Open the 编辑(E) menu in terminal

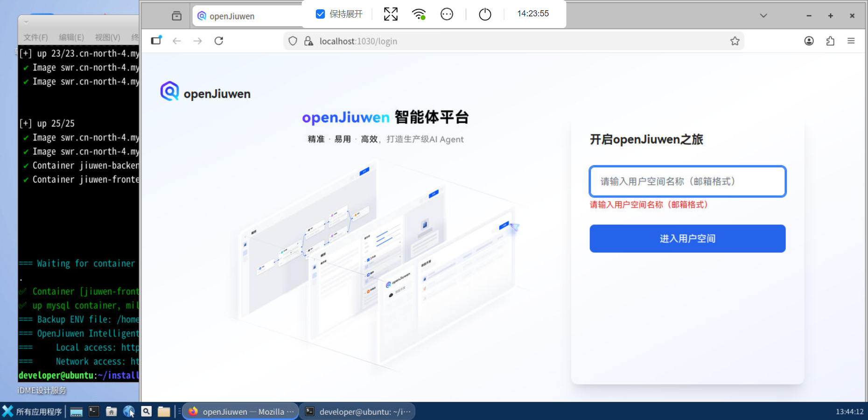[x=71, y=37]
